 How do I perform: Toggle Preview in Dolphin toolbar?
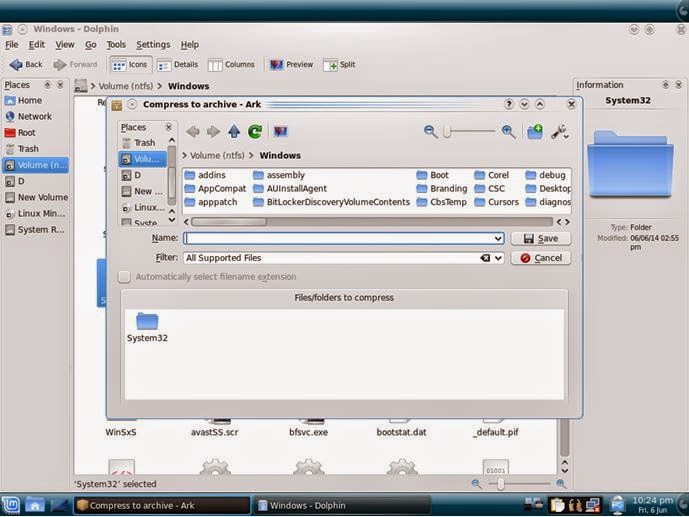click(291, 65)
